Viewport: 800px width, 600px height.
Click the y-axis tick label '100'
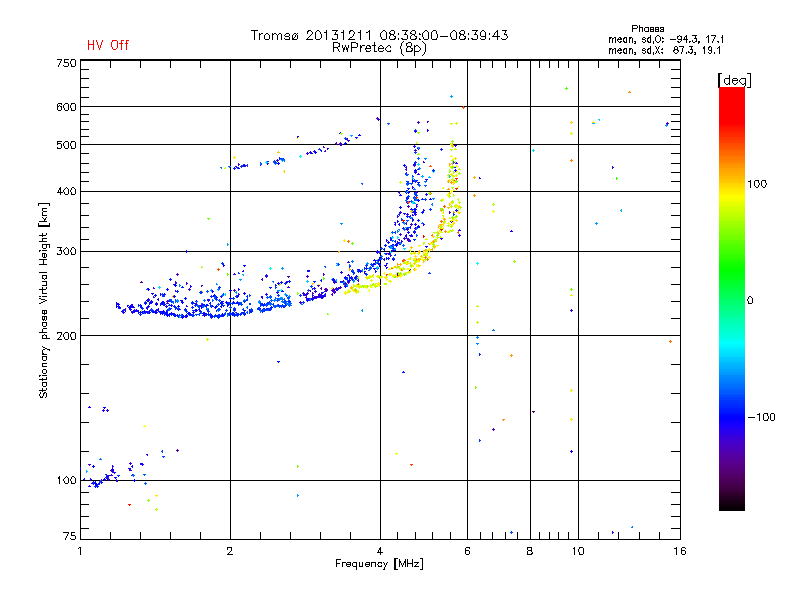(66, 481)
